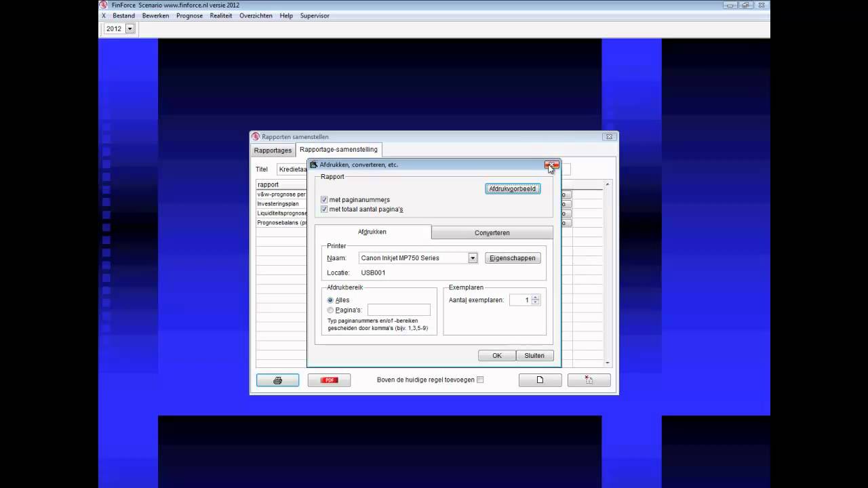The width and height of the screenshot is (868, 488).
Task: Click the red PDF export button
Action: (x=329, y=380)
